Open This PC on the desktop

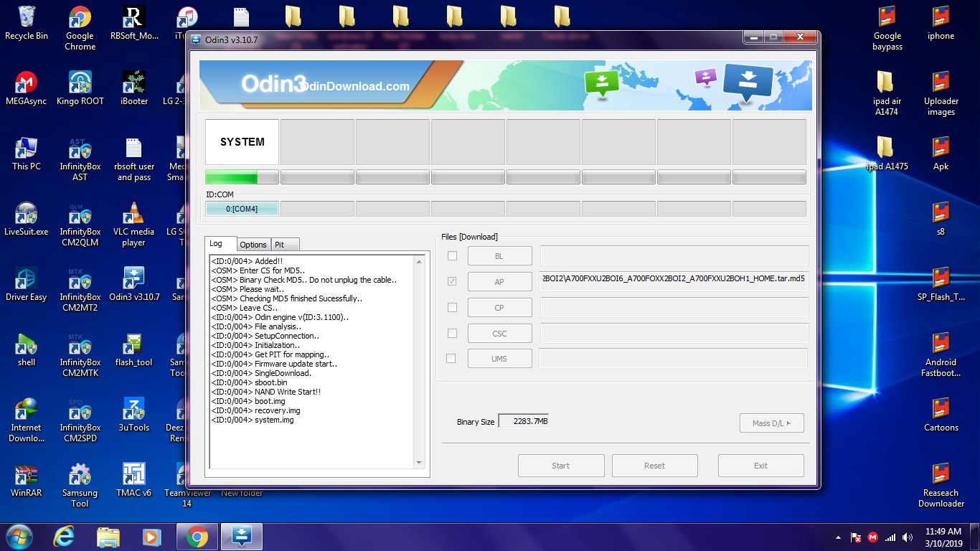[x=27, y=154]
